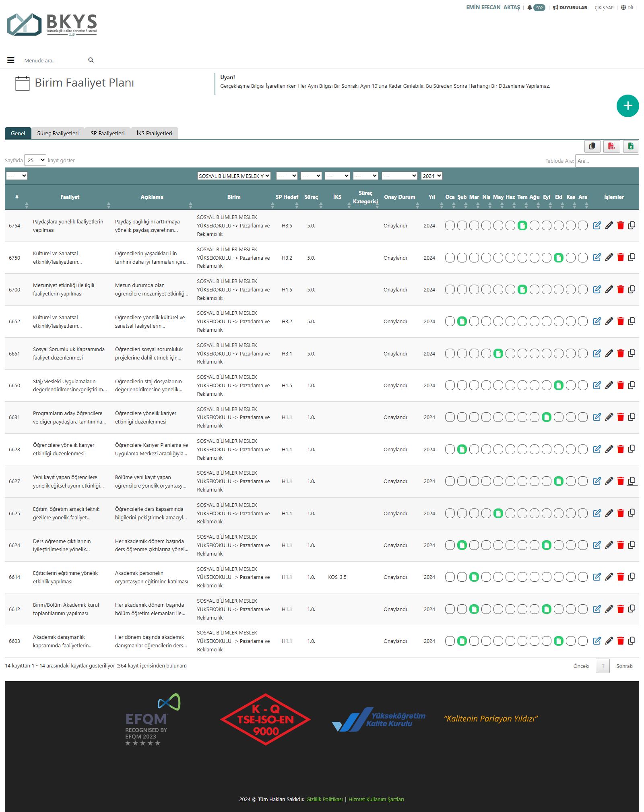
Task: Click the Gizlilik Politikası footer link
Action: point(324,799)
